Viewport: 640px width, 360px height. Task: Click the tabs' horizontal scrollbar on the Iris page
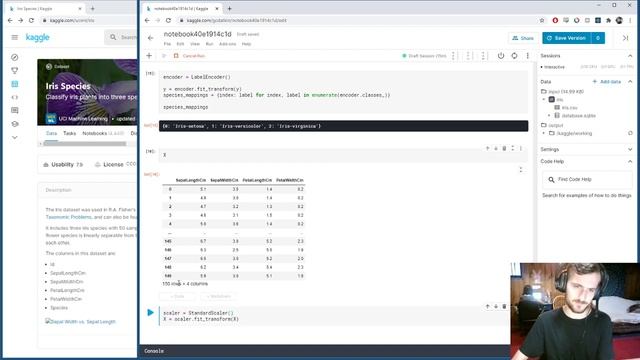(x=85, y=144)
